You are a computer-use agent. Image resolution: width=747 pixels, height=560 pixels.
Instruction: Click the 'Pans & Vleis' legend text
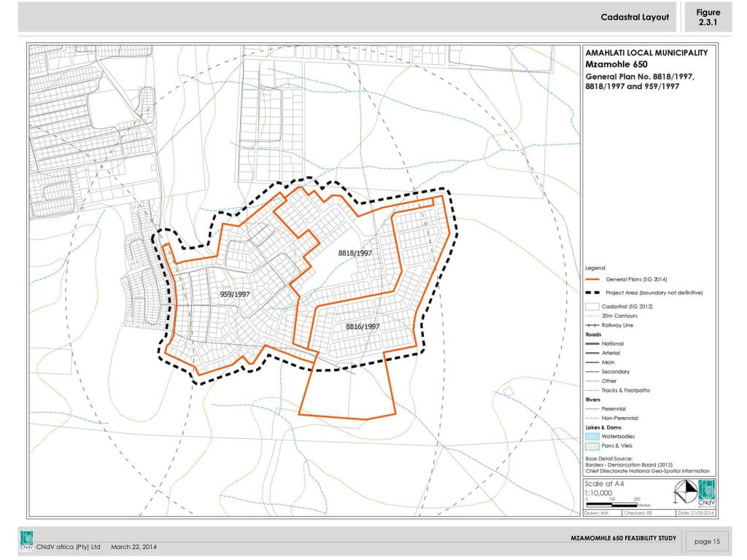(x=617, y=446)
